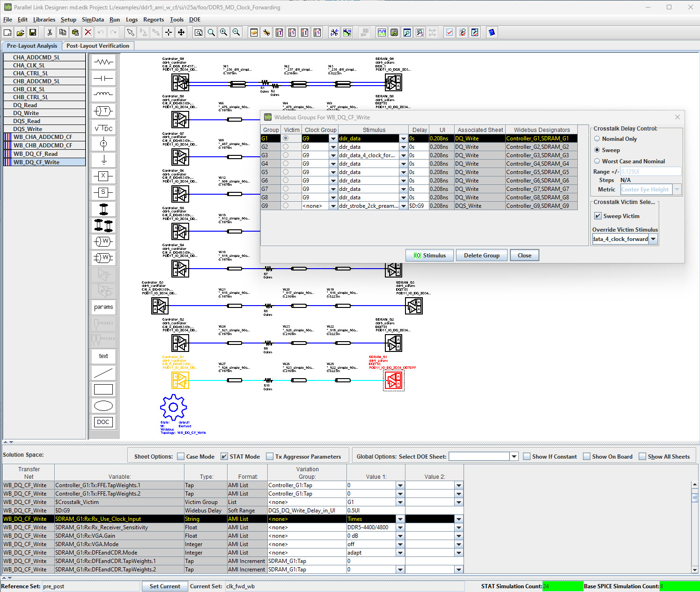The width and height of the screenshot is (700, 592).
Task: Click the red X delete toolbar icon
Action: pyautogui.click(x=88, y=32)
